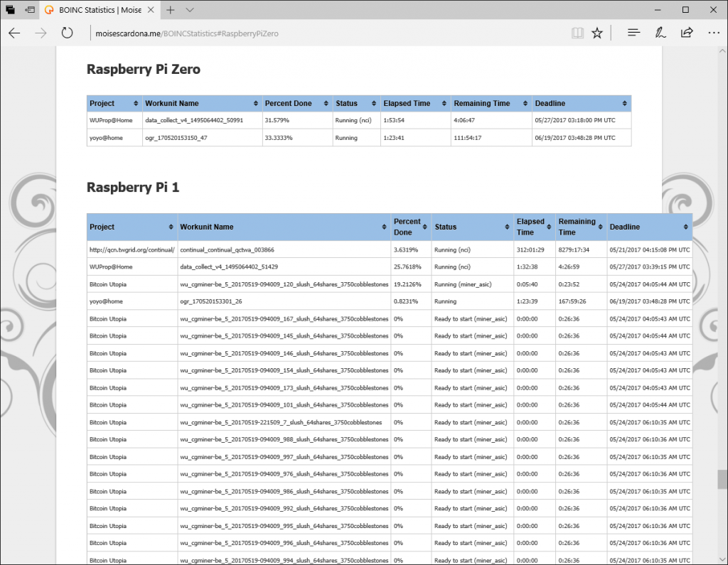Sort Raspberry Pi 1 table by Deadline
Viewport: 728px width, 565px height.
point(650,227)
